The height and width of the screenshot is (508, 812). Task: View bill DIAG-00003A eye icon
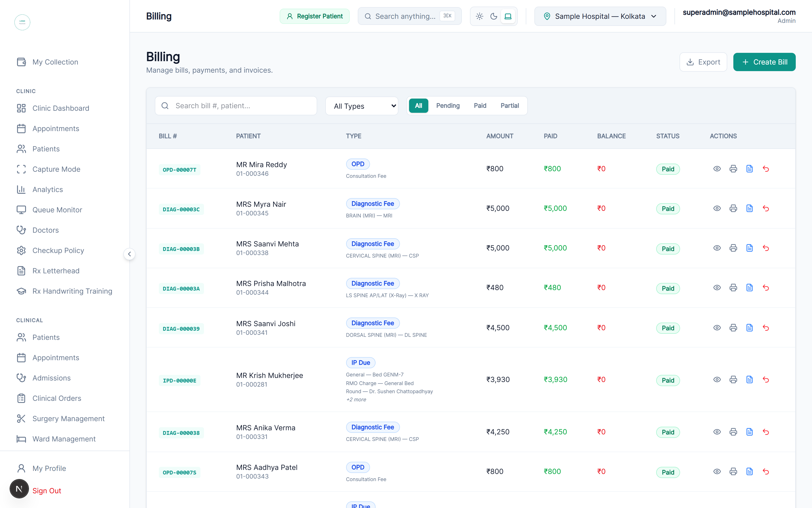click(717, 288)
